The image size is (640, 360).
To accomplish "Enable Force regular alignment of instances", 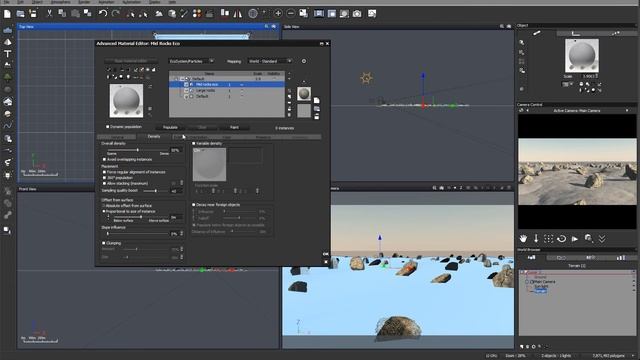I will point(104,172).
